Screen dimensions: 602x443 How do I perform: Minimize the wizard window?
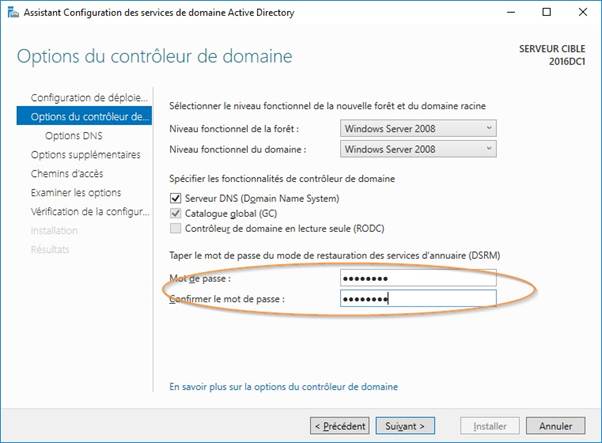(511, 12)
